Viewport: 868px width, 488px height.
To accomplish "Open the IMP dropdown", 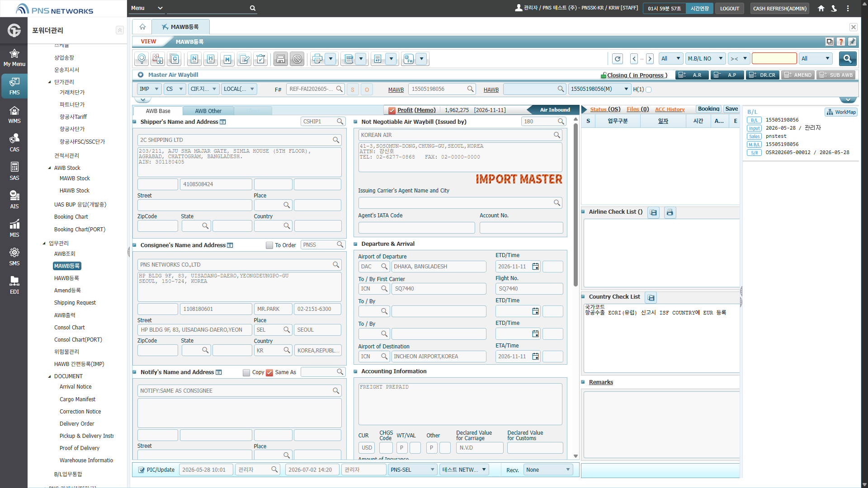I will (149, 89).
